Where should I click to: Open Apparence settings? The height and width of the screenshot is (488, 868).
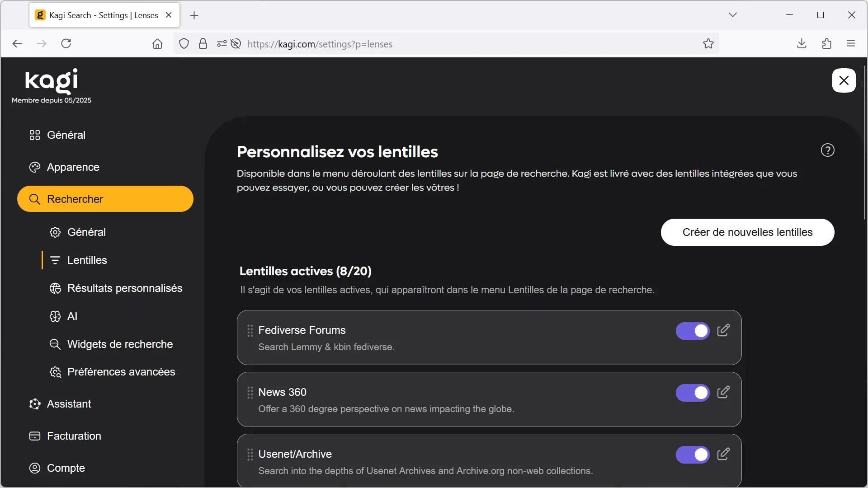pos(64,167)
